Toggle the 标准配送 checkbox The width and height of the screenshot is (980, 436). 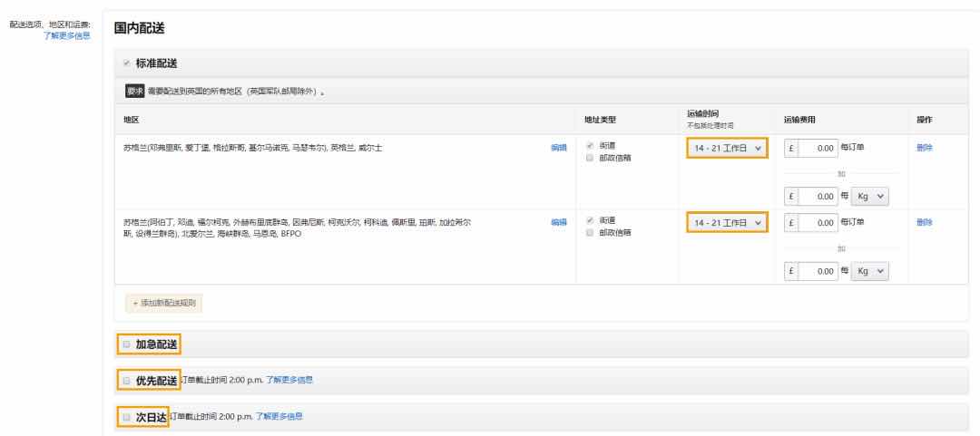(x=126, y=63)
